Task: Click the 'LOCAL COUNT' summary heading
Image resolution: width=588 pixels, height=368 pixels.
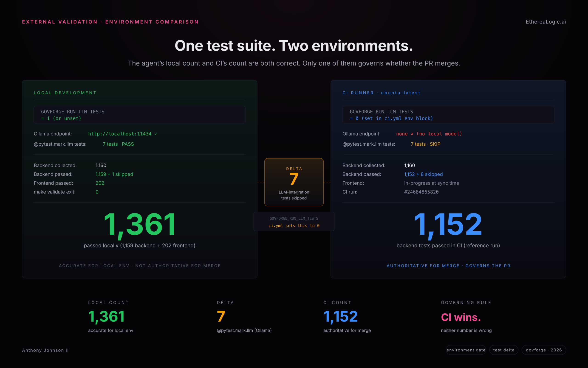Action: (108, 302)
